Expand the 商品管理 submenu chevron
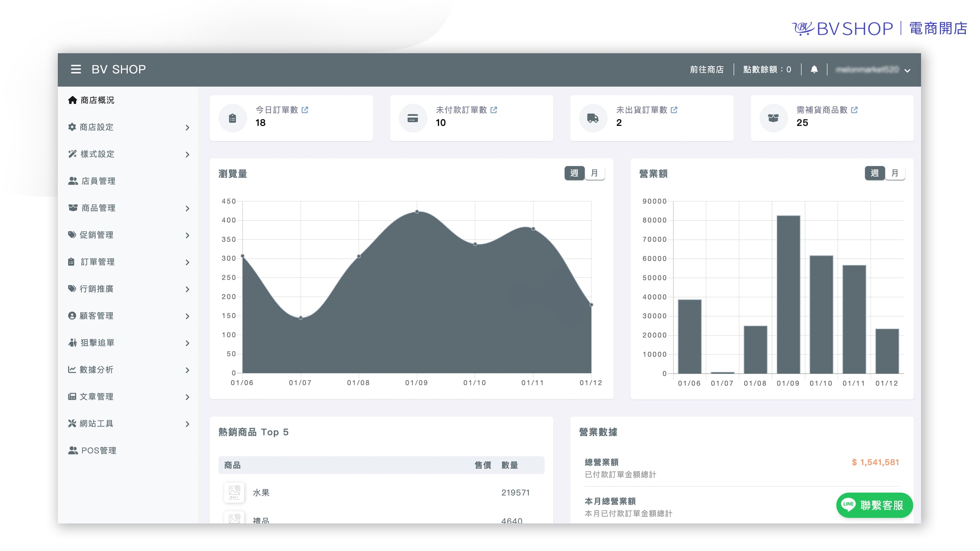Image resolution: width=980 pixels, height=551 pixels. click(x=187, y=209)
